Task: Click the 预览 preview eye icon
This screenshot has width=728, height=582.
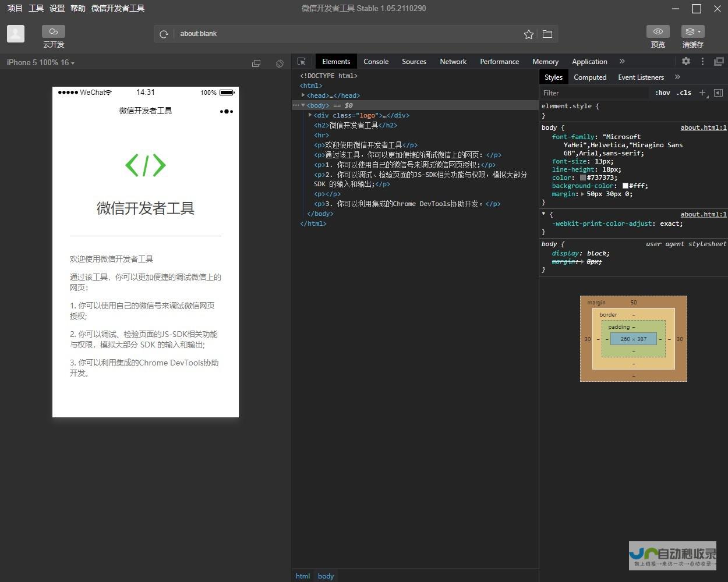Action: tap(658, 31)
